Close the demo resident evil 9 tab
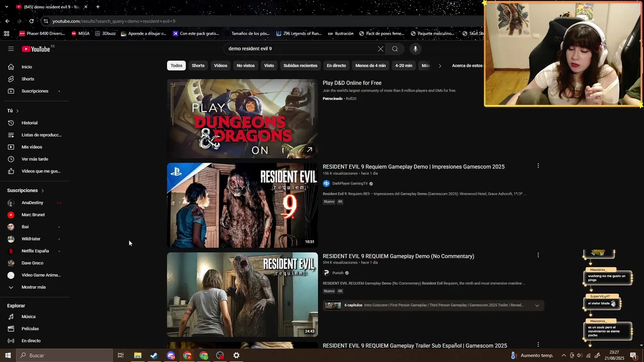The image size is (644, 362). pos(86,7)
